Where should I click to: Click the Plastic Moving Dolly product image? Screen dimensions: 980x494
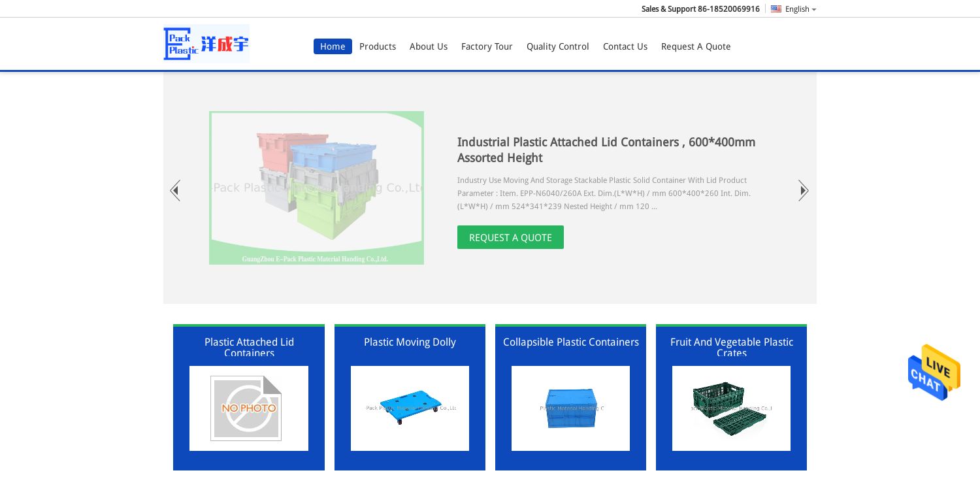tap(410, 408)
